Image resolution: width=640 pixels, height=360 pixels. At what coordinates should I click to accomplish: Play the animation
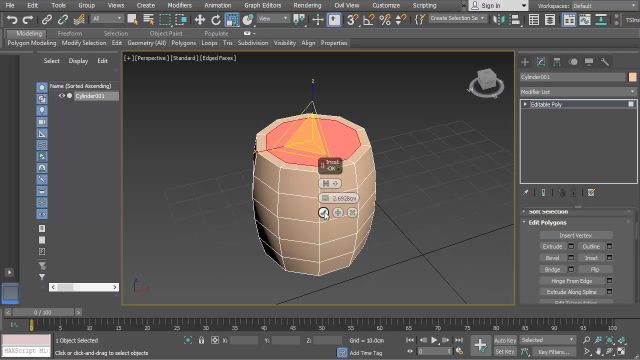434,340
